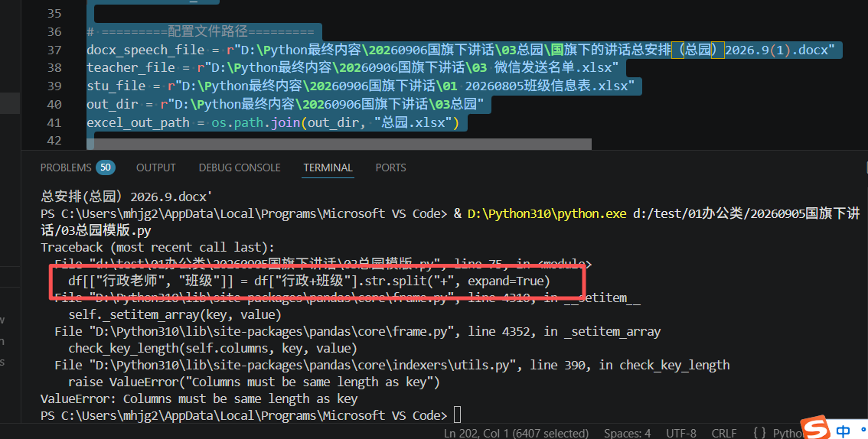Click line number 37 in the gutter

54,50
